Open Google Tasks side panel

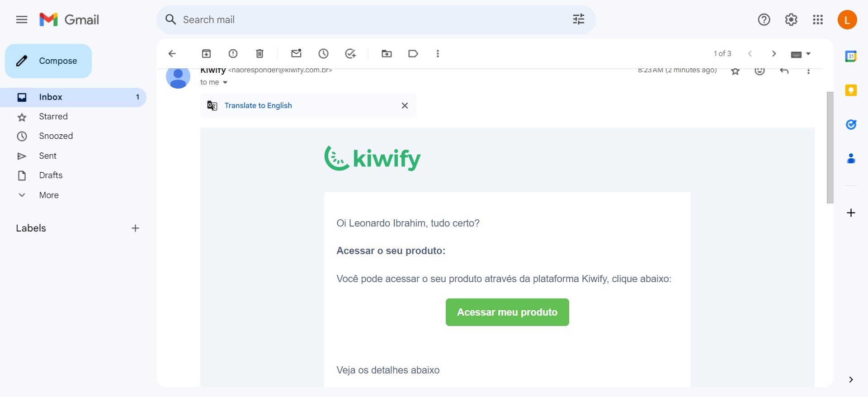tap(851, 124)
